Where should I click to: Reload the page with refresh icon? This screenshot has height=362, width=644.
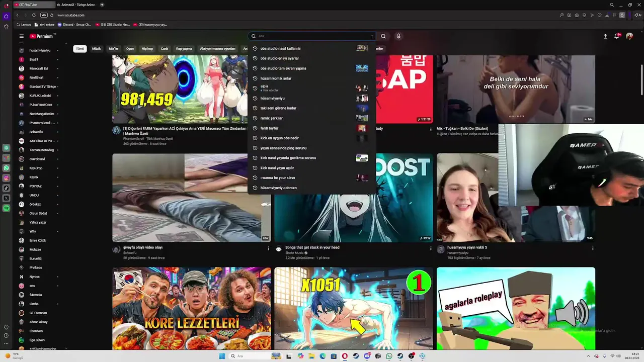[34, 15]
